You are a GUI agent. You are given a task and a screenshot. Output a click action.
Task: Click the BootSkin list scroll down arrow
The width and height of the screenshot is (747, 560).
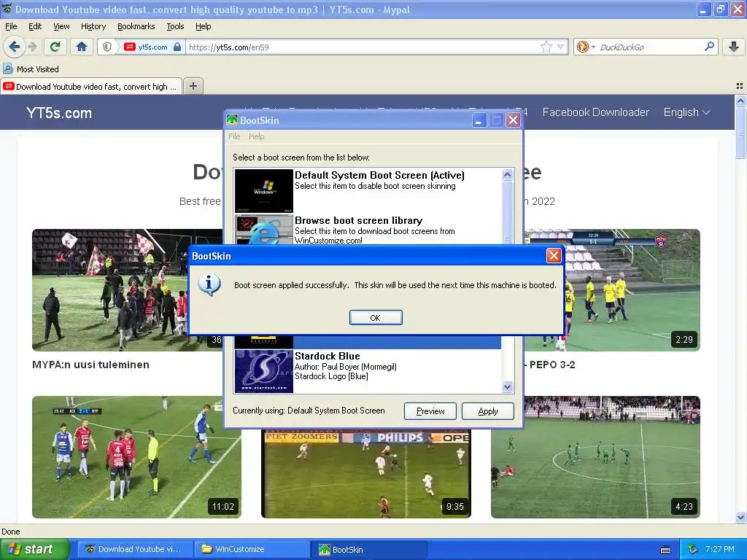pyautogui.click(x=508, y=387)
